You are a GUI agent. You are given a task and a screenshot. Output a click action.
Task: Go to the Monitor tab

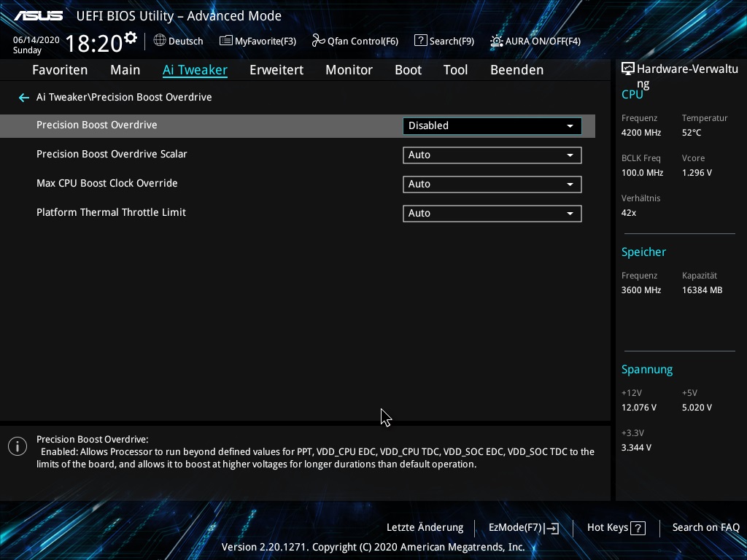(x=349, y=70)
